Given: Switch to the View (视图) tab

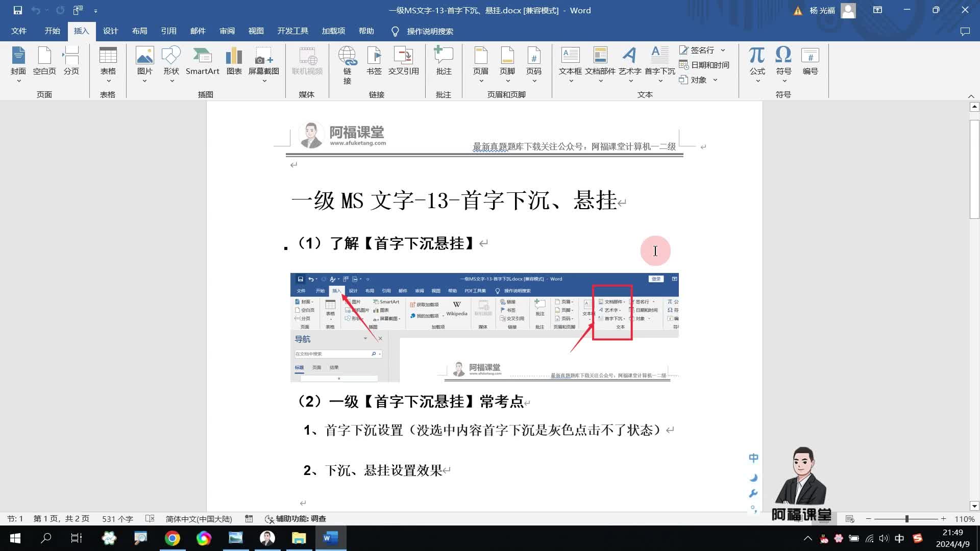Looking at the screenshot, I should pos(256,31).
